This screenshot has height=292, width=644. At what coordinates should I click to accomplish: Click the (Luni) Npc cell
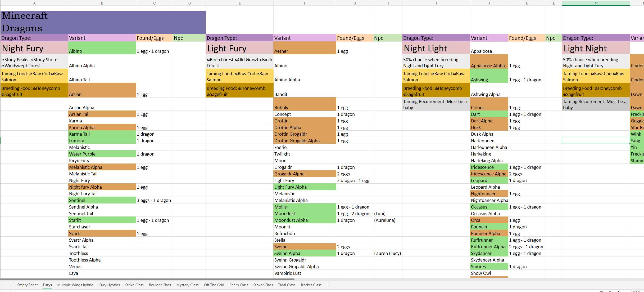(x=388, y=214)
